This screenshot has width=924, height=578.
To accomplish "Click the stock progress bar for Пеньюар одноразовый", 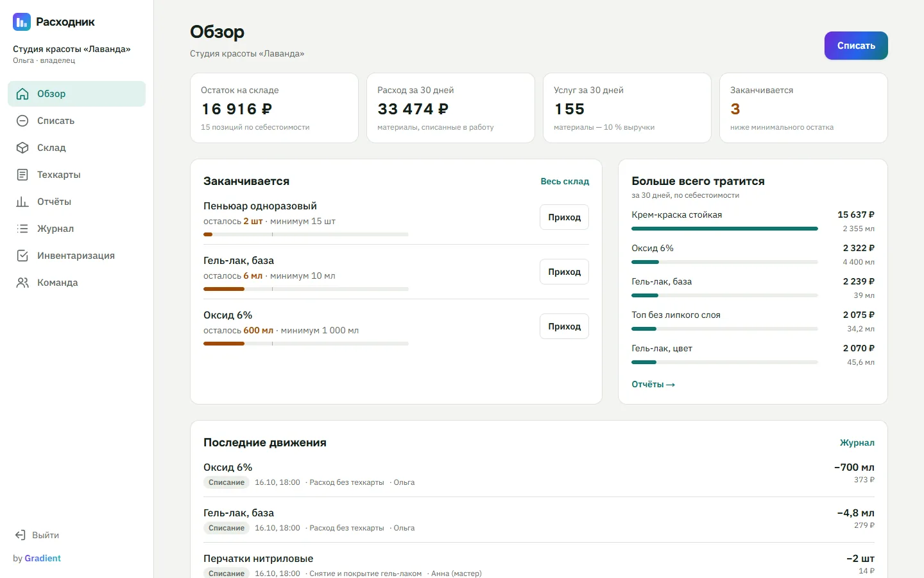I will pyautogui.click(x=306, y=234).
